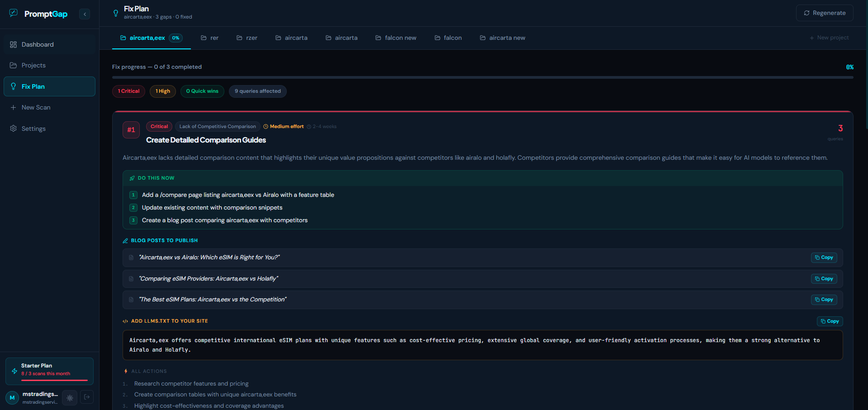868x410 pixels.
Task: Click the Critical tag on card #1
Action: tap(159, 127)
